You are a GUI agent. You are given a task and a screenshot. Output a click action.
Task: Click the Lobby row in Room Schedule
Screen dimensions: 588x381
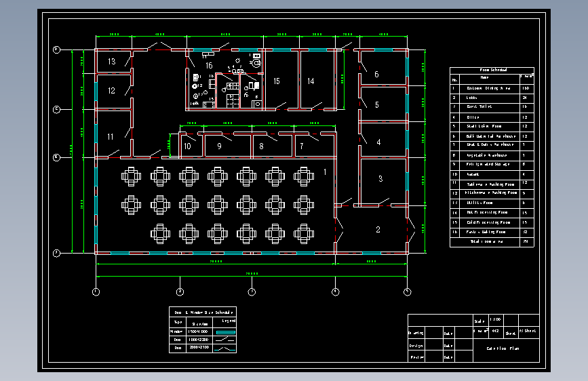pos(492,98)
